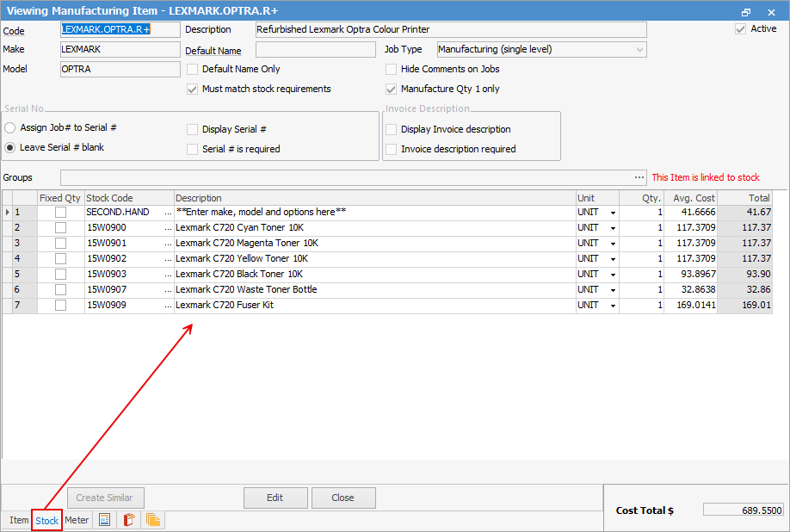Open Unit dropdown for Cyan Toner row

pos(613,228)
